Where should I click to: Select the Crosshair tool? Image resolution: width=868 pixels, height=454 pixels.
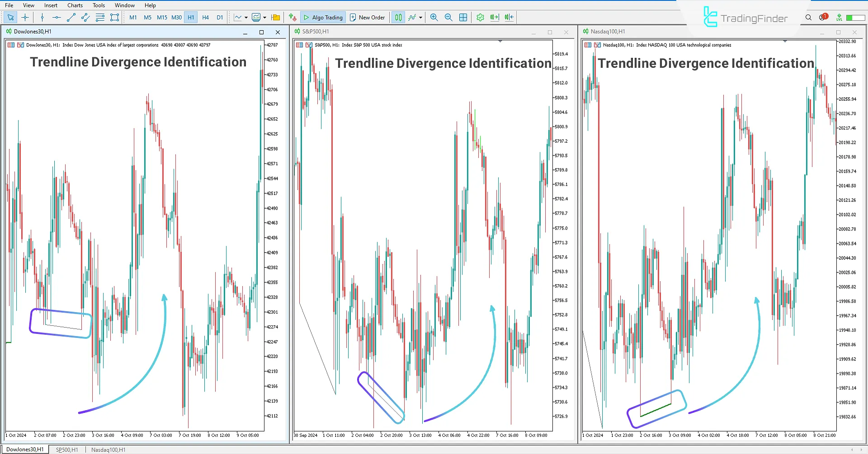click(25, 17)
